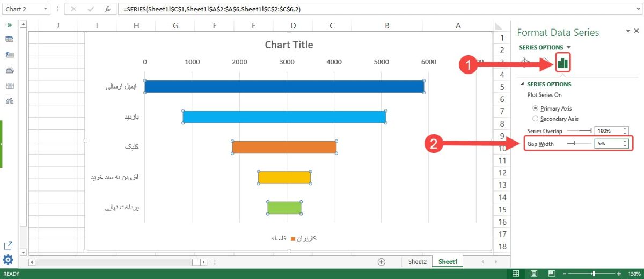Add a new sheet with plus button
Image resolution: width=644 pixels, height=279 pixels.
[x=382, y=262]
